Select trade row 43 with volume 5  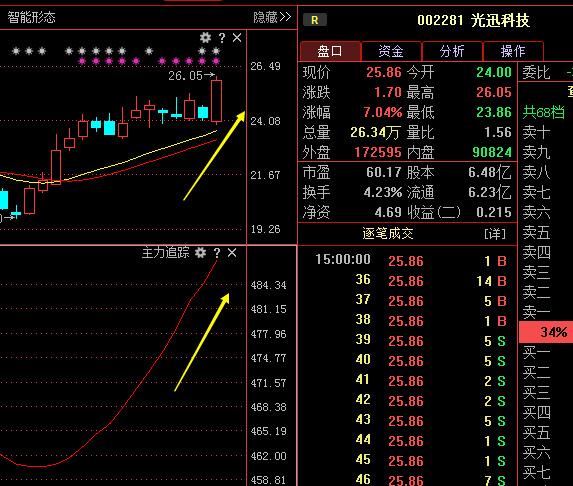point(407,421)
